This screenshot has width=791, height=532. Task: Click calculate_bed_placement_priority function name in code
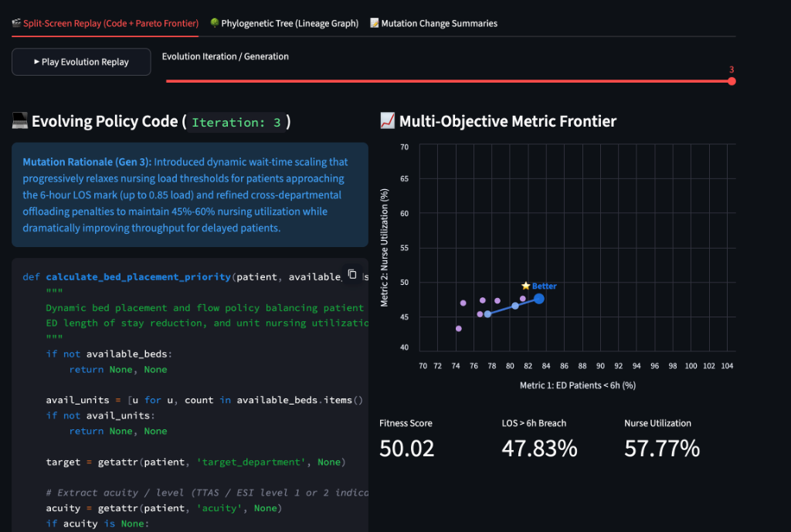tap(138, 277)
